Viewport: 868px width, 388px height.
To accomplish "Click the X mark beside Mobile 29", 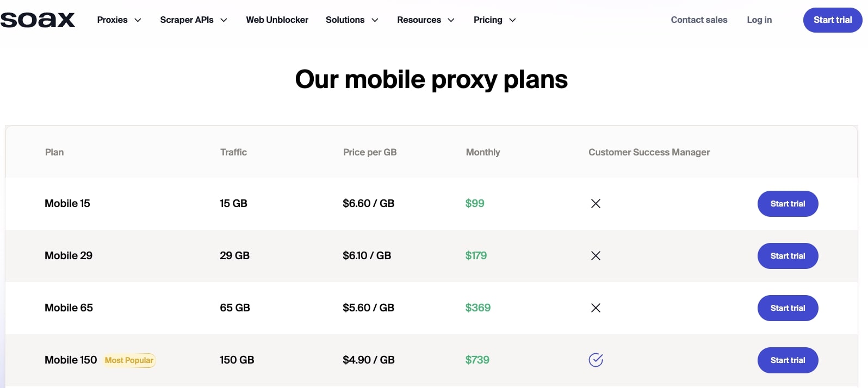I will click(596, 255).
